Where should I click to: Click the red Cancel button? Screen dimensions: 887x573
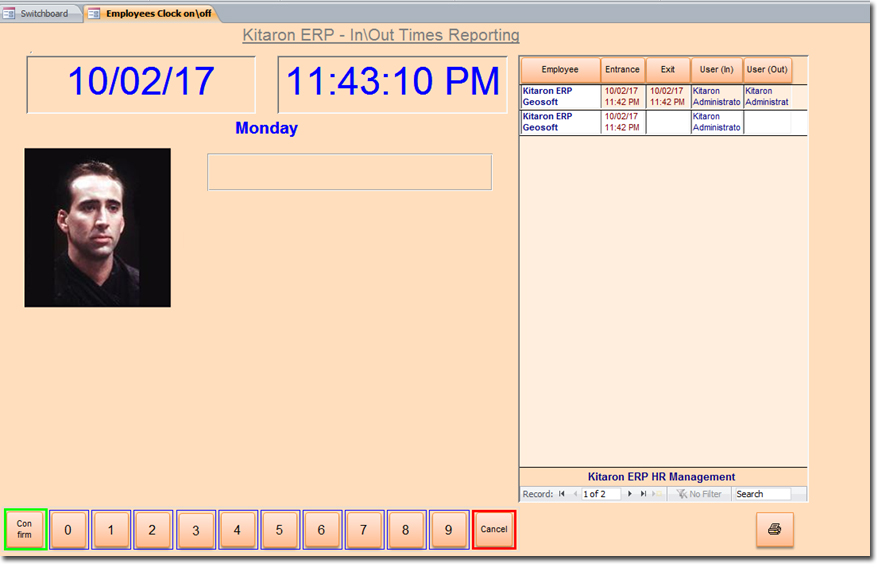pyautogui.click(x=494, y=529)
